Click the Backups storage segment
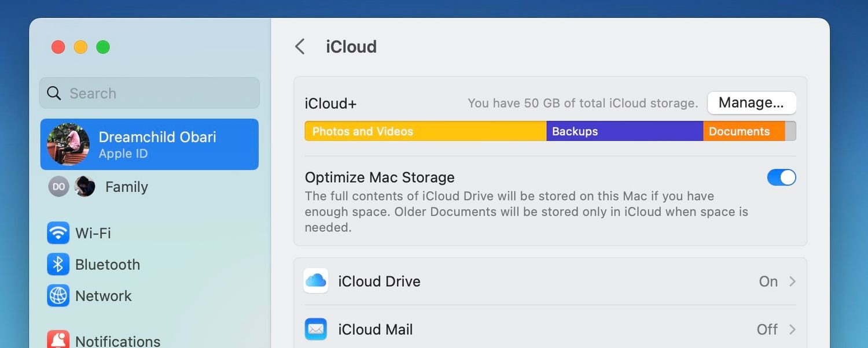868x348 pixels. coord(625,131)
